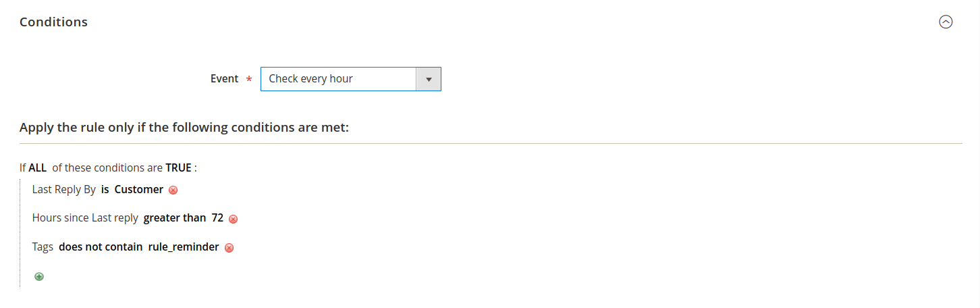The width and height of the screenshot is (980, 308).
Task: Click the 'Hours since Last reply' label
Action: click(85, 218)
